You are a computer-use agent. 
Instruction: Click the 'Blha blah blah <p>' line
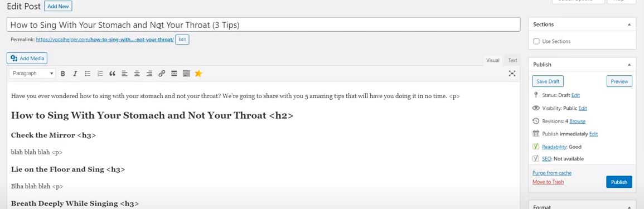(x=37, y=186)
